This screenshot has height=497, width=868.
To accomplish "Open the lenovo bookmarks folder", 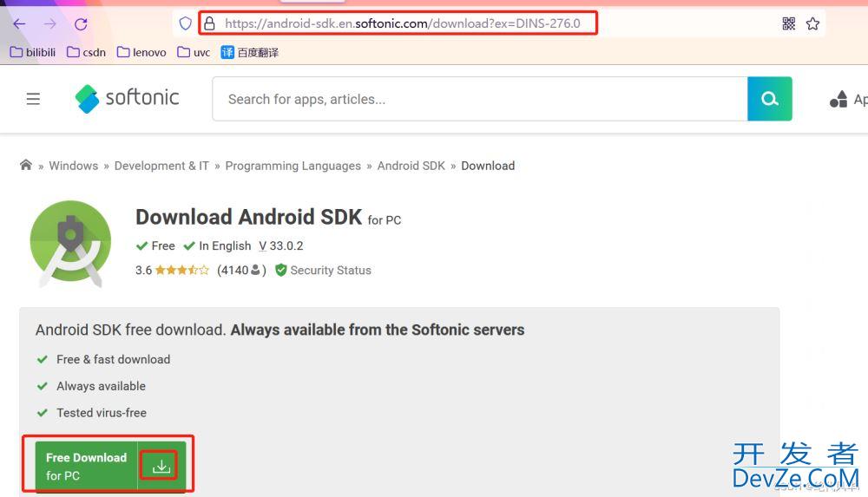I will pos(141,52).
